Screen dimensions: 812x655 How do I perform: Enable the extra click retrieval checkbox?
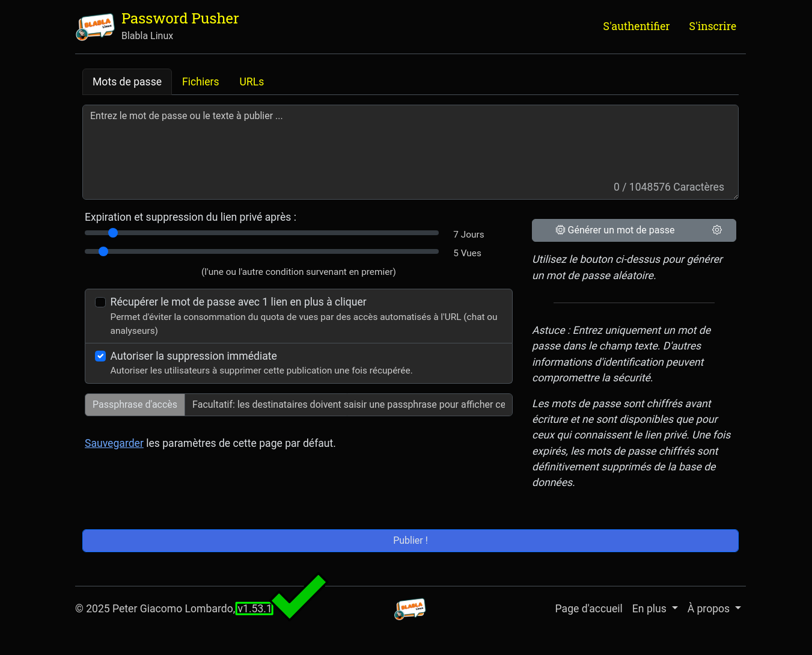(100, 302)
